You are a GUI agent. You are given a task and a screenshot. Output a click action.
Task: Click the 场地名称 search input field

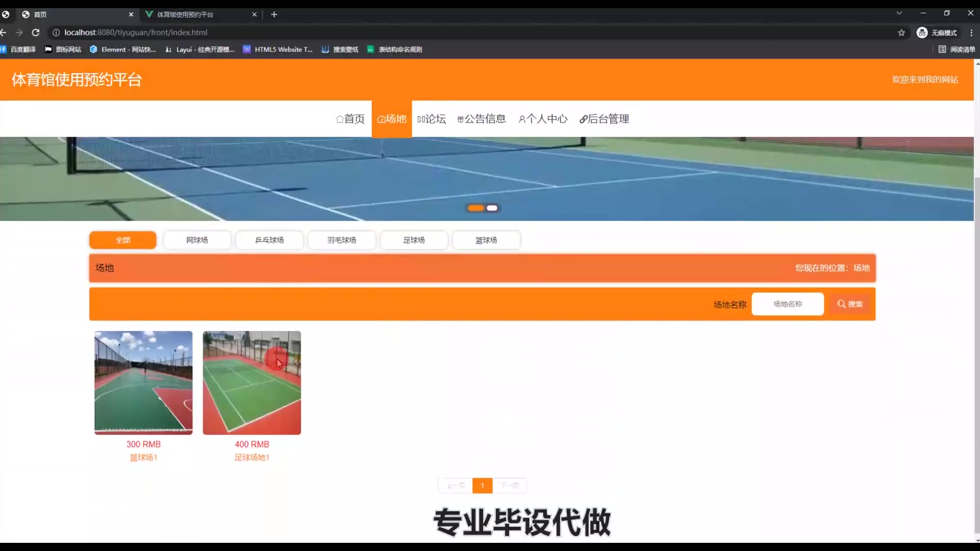pyautogui.click(x=788, y=304)
